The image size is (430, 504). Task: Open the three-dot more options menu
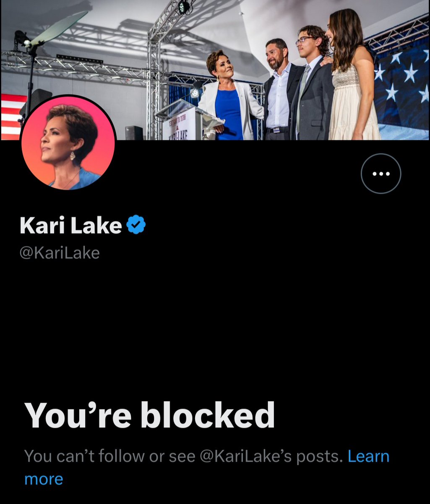coord(381,173)
